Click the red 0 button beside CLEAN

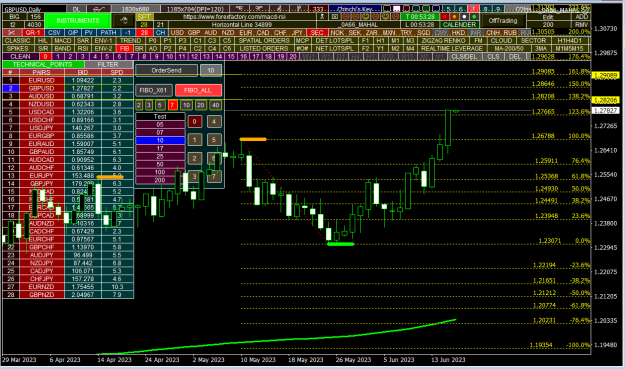45,57
